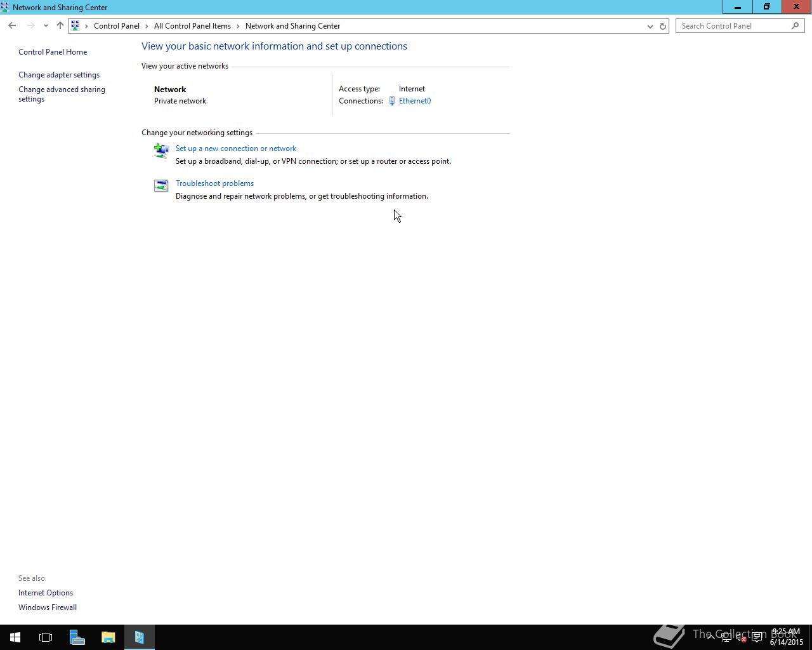Open the Recent locations dropdown arrow
Viewport: 812px width, 650px height.
[x=46, y=26]
